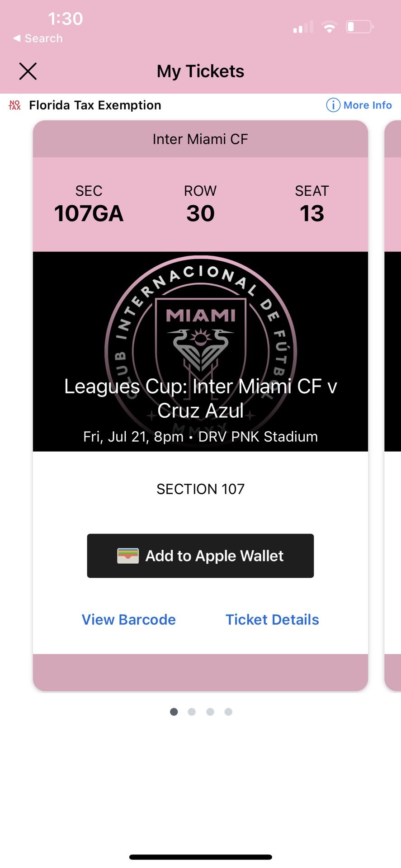Viewport: 401px width, 868px height.
Task: Tap the Apple Wallet card icon
Action: [x=128, y=556]
